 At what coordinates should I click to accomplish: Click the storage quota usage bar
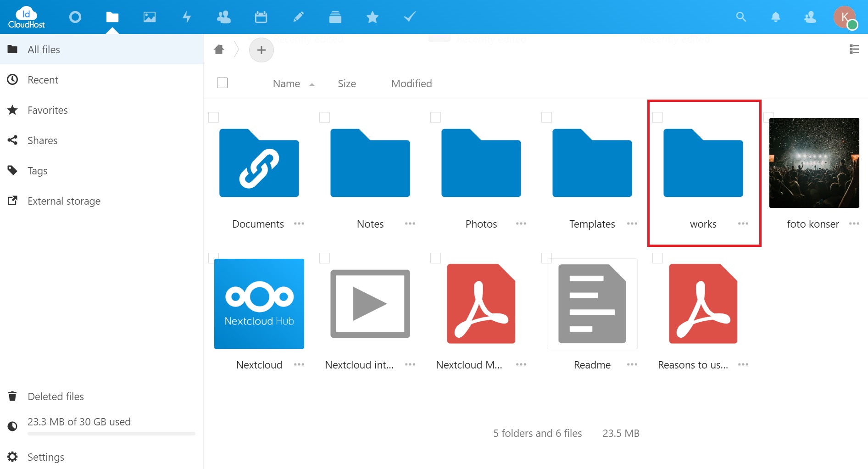111,434
